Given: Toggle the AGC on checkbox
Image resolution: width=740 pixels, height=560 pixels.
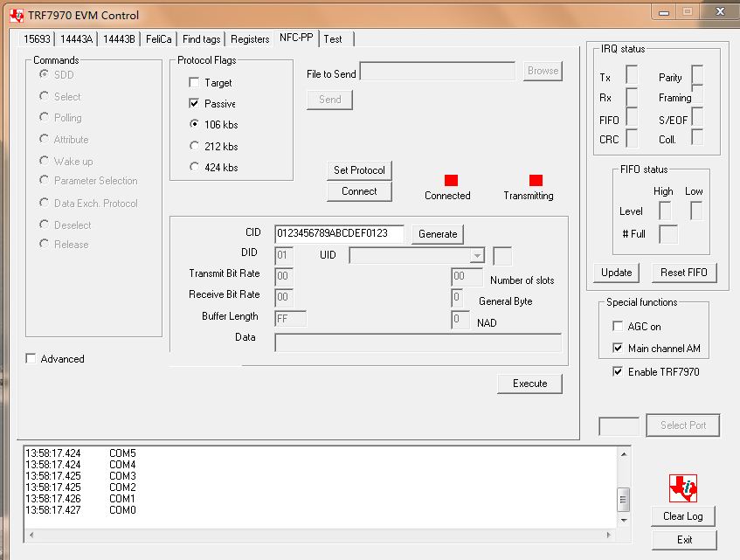Looking at the screenshot, I should coord(618,326).
